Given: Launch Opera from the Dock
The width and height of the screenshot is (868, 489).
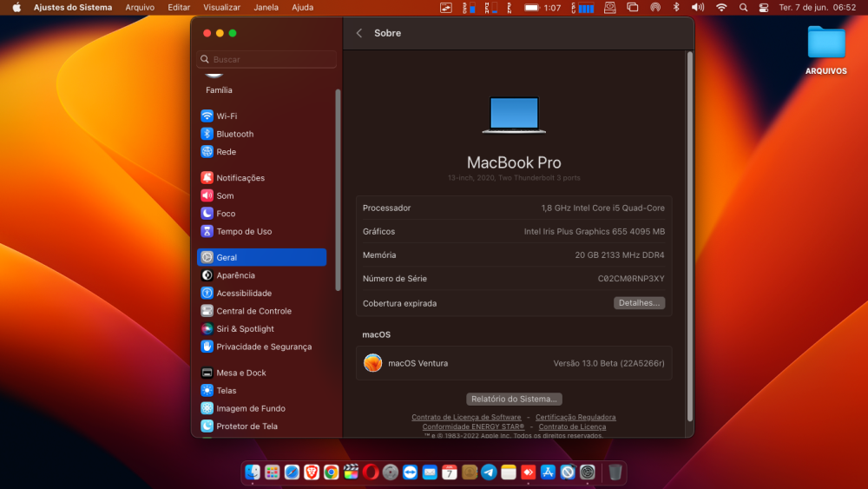Looking at the screenshot, I should [x=371, y=472].
